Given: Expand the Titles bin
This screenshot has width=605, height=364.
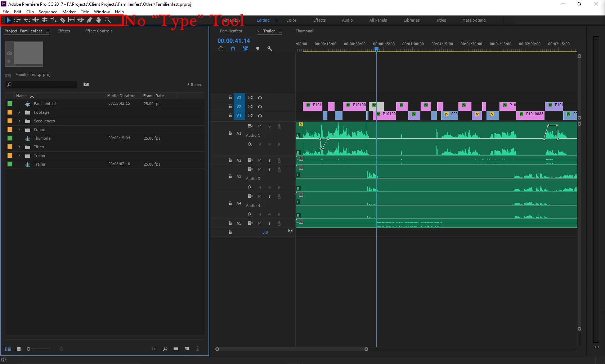Looking at the screenshot, I should coord(19,147).
